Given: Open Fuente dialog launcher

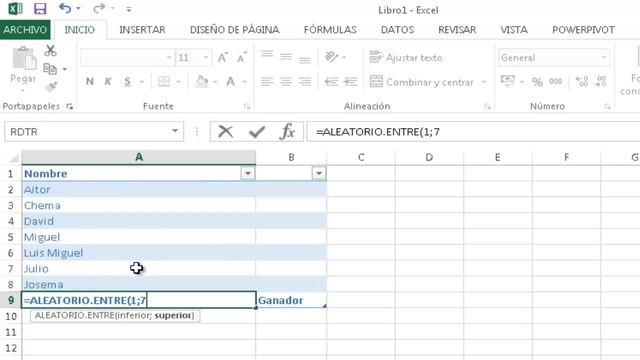Looking at the screenshot, I should (247, 107).
